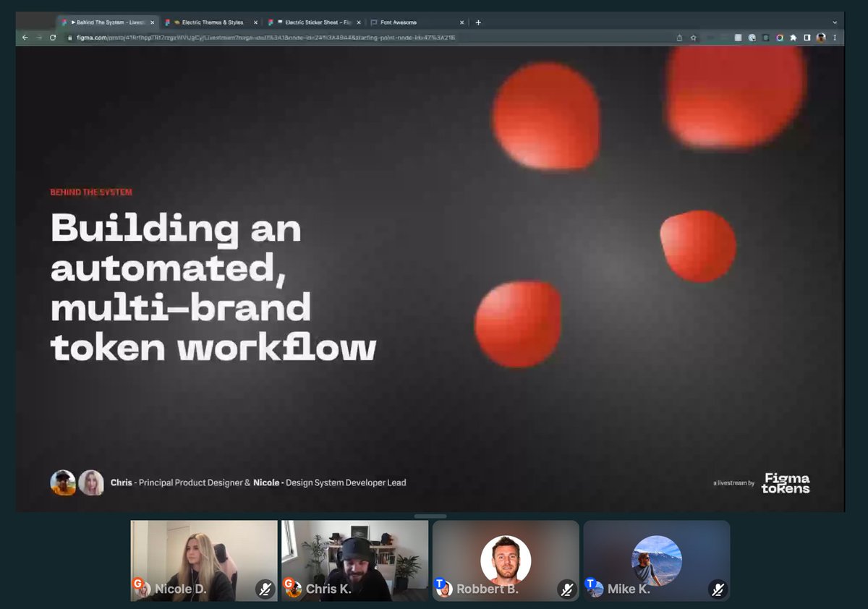Open the browser side panel icon
868x609 pixels.
(x=807, y=38)
